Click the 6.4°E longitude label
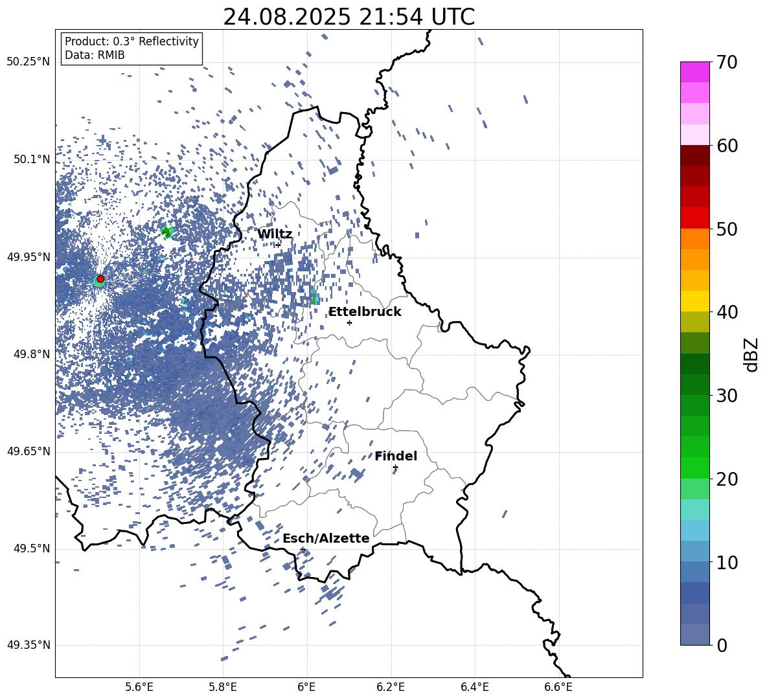 (x=475, y=688)
